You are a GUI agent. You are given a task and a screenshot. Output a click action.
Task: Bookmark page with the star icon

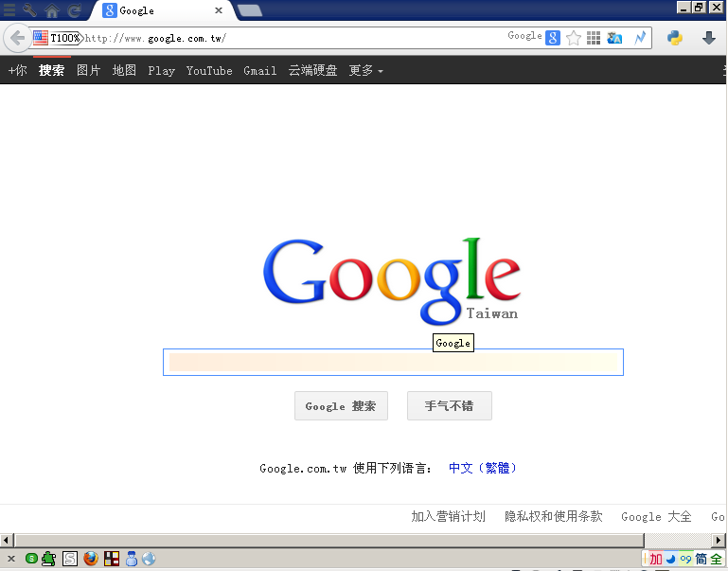tap(574, 38)
